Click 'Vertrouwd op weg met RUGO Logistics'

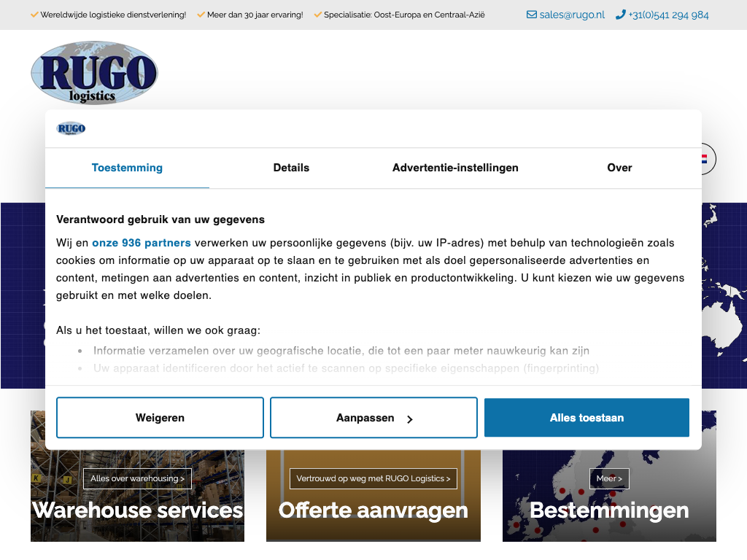pos(373,478)
